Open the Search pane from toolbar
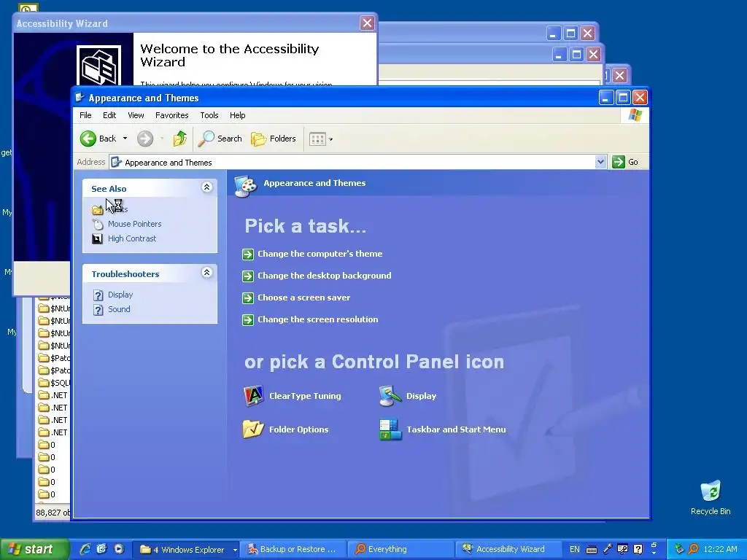747x560 pixels. 220,139
